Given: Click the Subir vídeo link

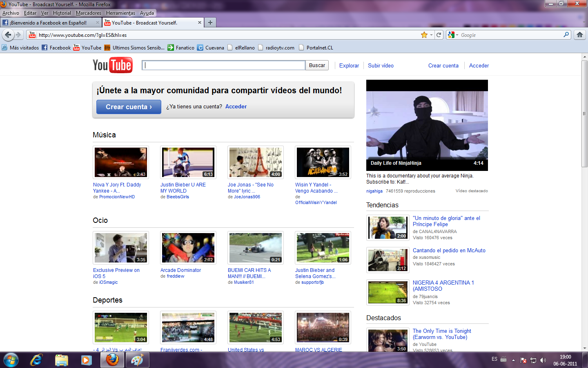Looking at the screenshot, I should (x=381, y=65).
